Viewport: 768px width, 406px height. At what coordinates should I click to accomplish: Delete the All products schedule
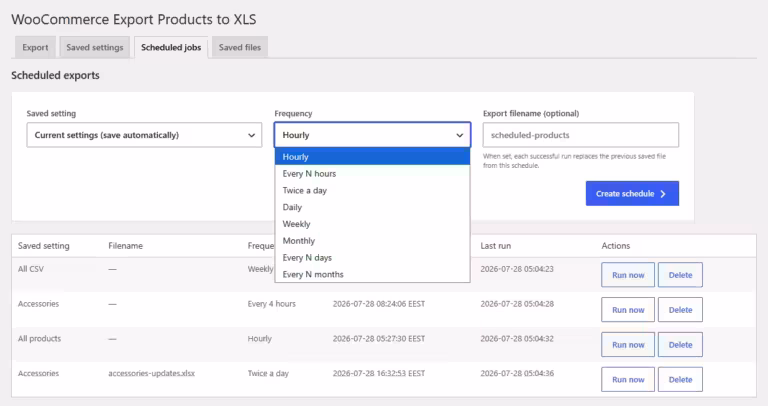[x=680, y=344]
